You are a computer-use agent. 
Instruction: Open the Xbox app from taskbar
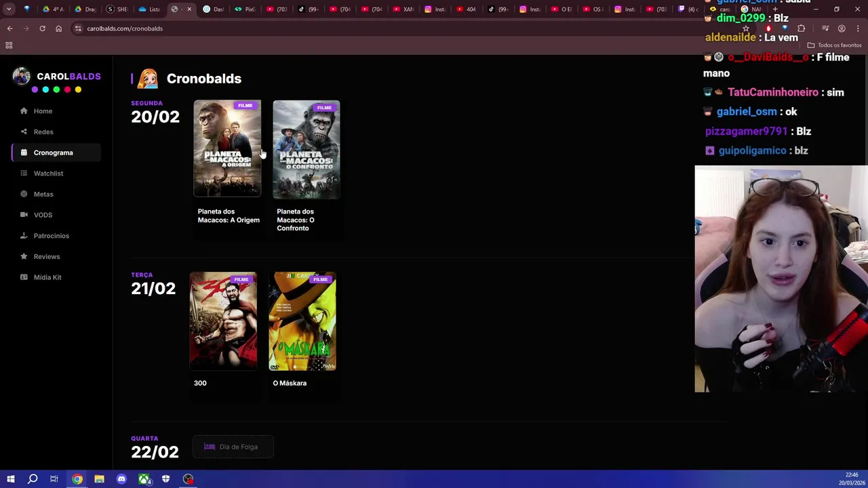tap(144, 479)
